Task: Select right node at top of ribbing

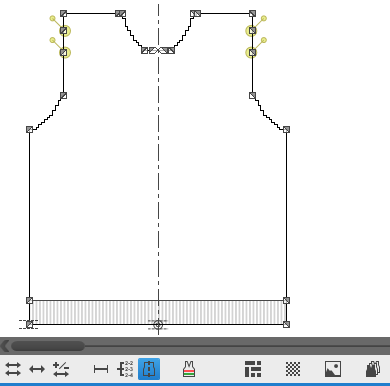Action: pyautogui.click(x=286, y=301)
